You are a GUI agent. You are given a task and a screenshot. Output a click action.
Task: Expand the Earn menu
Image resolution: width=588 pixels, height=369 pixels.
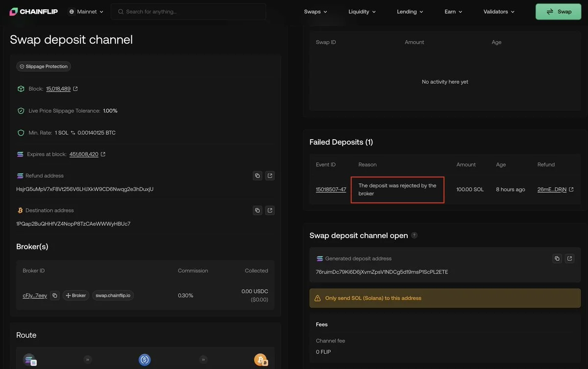coord(453,11)
